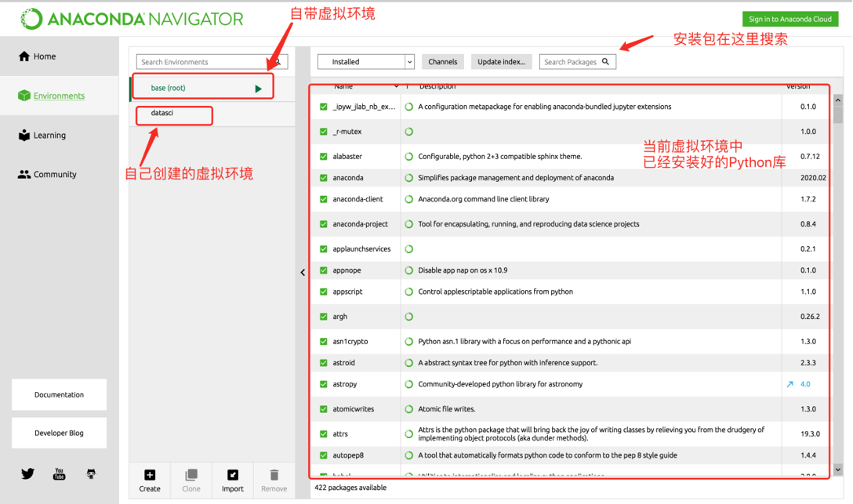Remove the selected environment
Image resolution: width=853 pixels, height=504 pixels.
coord(274,480)
